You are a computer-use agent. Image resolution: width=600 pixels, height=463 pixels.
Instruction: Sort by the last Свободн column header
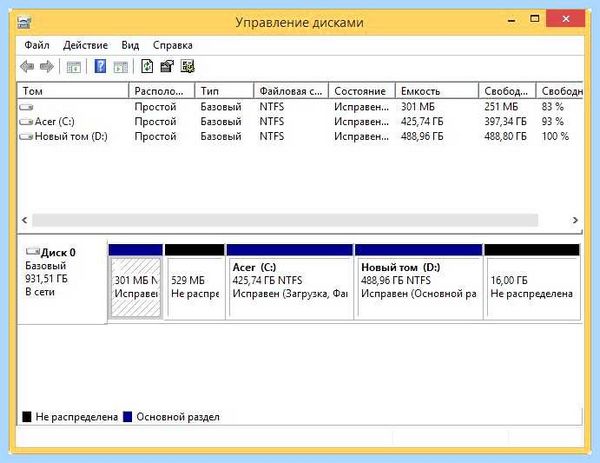[x=560, y=91]
